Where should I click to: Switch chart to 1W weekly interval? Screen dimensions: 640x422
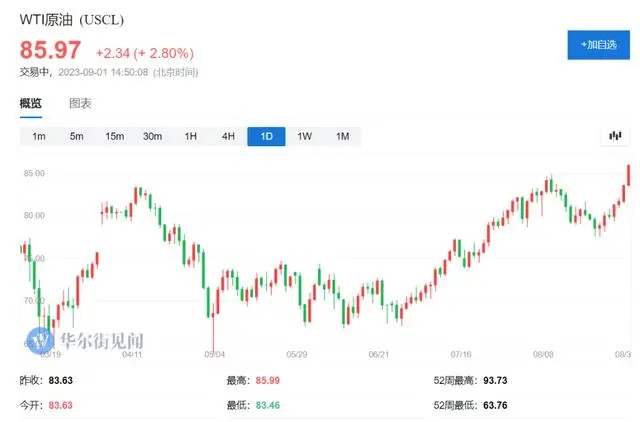[305, 136]
